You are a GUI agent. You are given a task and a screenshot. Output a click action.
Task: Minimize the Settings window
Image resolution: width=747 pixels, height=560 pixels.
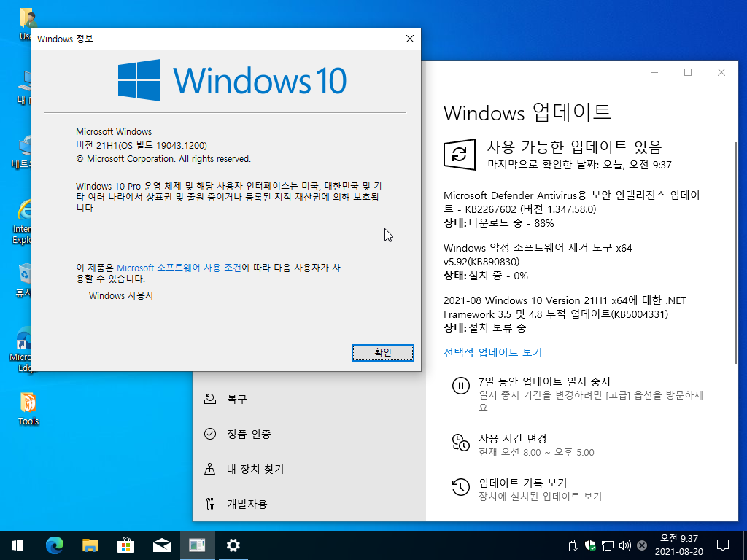click(654, 72)
